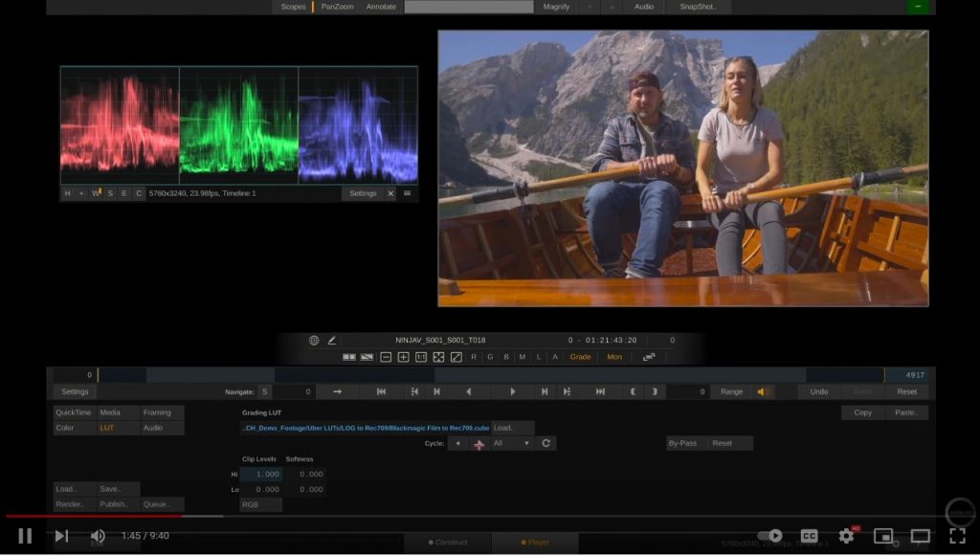Screen dimensions: 980x556
Task: Click SnapShot in the top bar
Action: (x=698, y=7)
